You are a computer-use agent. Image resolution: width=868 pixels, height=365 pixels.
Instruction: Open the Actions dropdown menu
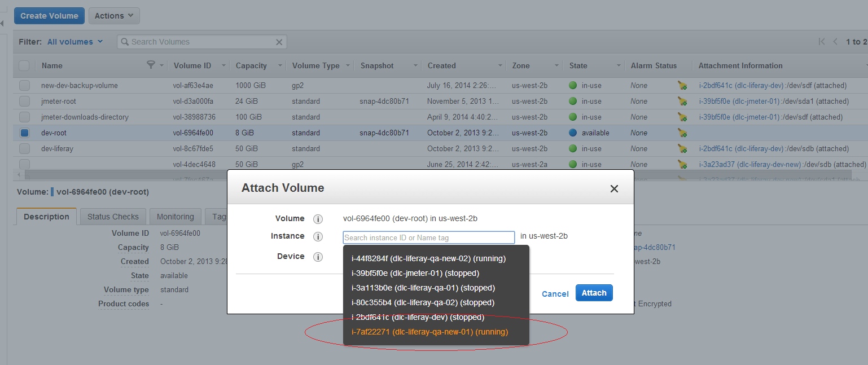click(x=114, y=16)
